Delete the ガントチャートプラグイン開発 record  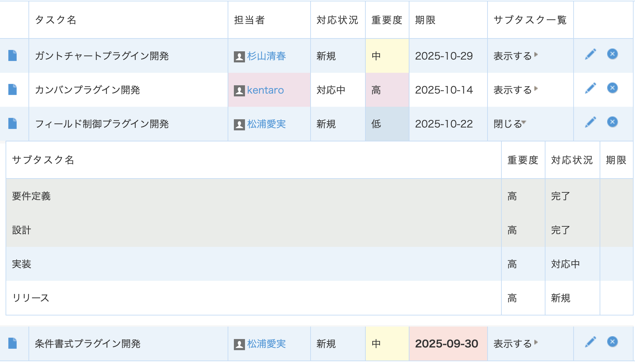(612, 54)
